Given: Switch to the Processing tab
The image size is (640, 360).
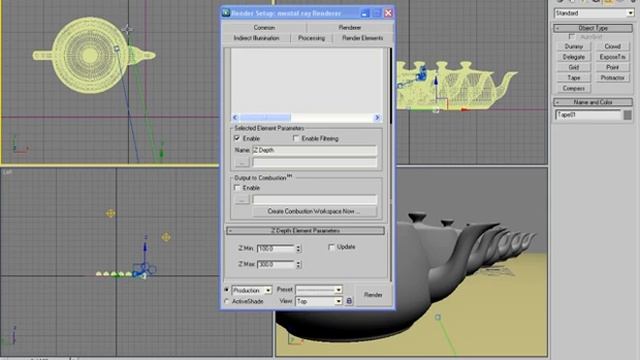Looking at the screenshot, I should click(x=311, y=38).
